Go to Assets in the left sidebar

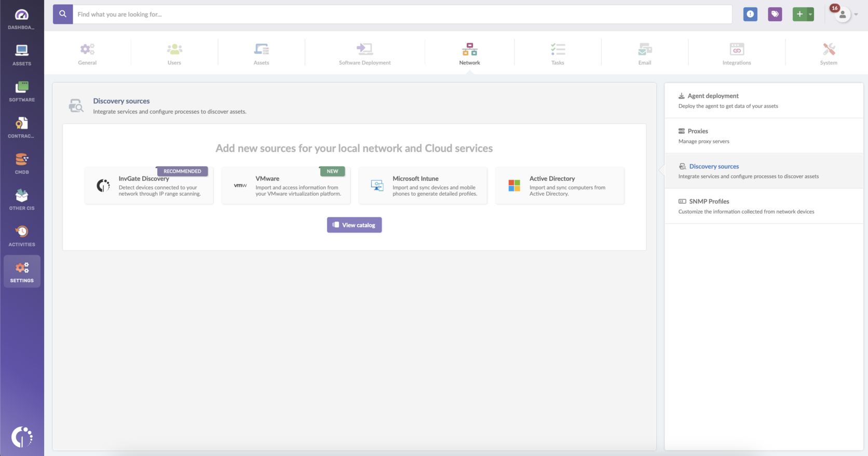[x=21, y=55]
